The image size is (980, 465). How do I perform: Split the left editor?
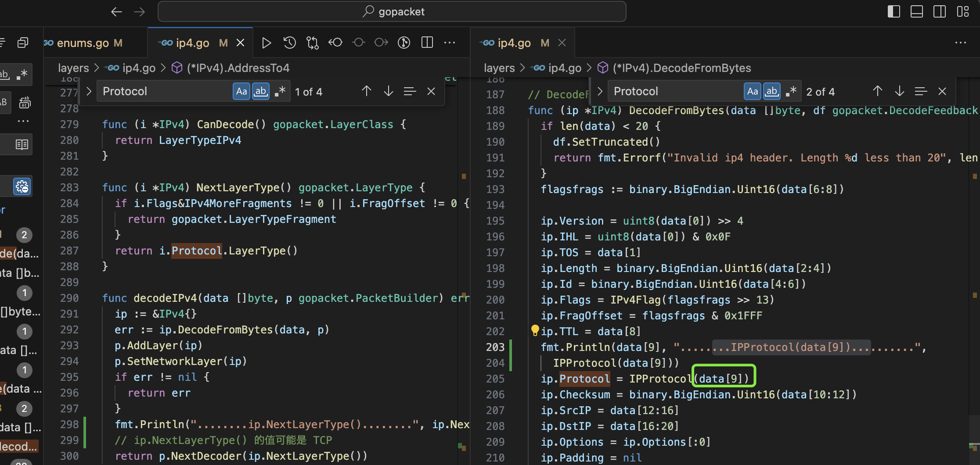[x=427, y=43]
